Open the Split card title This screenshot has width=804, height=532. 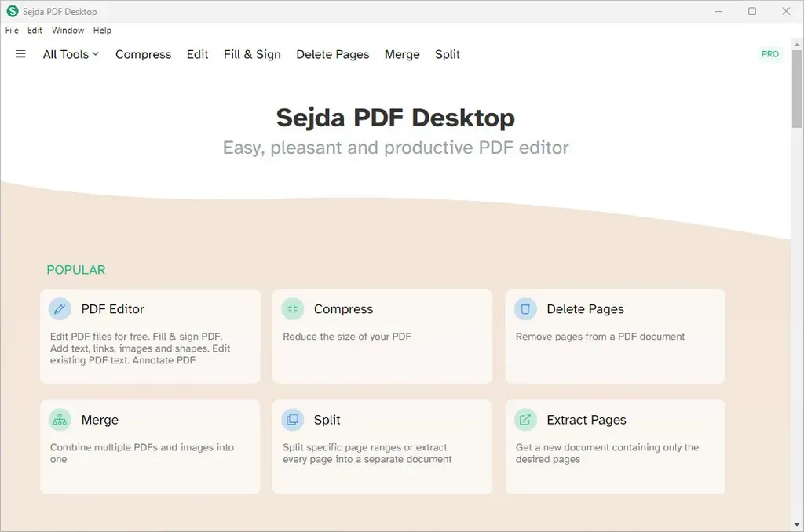(327, 420)
